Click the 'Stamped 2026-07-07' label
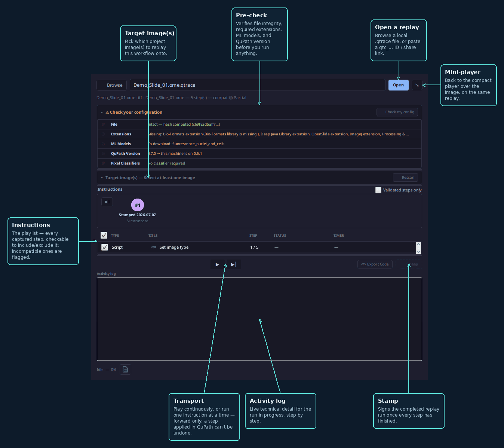This screenshot has width=504, height=448. (x=137, y=215)
